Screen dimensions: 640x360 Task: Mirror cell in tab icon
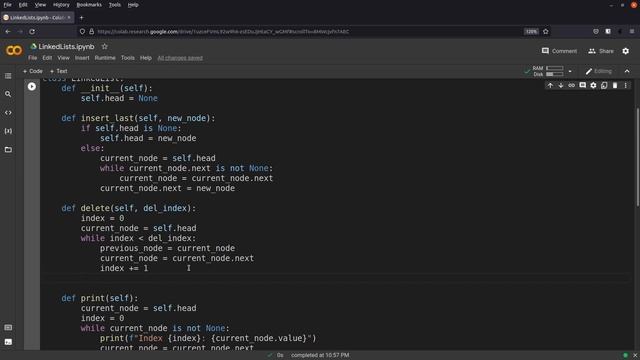pyautogui.click(x=604, y=85)
